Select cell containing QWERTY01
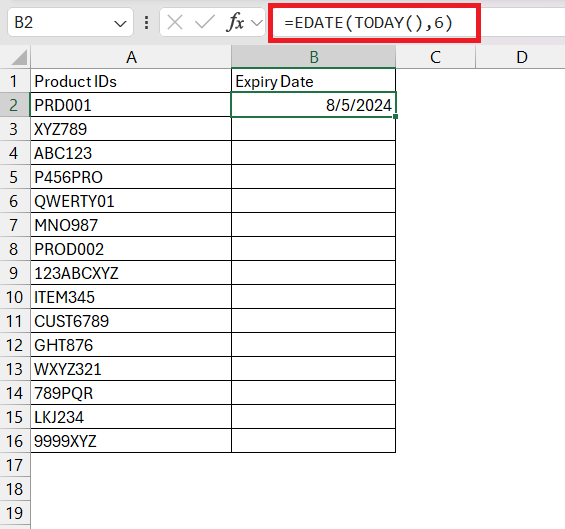This screenshot has height=529, width=565. coord(131,201)
